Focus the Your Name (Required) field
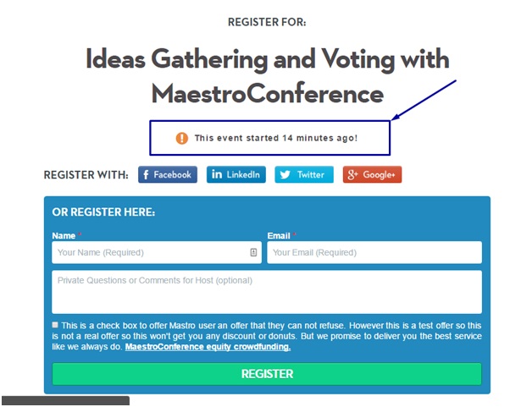This screenshot has height=407, width=532. [157, 252]
